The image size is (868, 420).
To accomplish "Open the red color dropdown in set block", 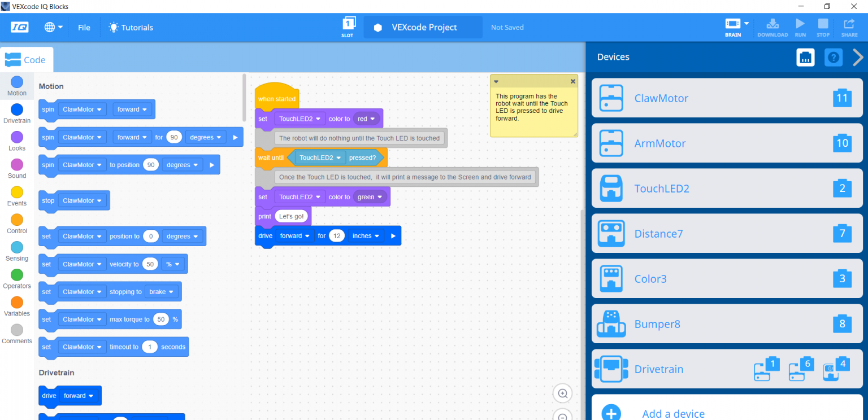I will (367, 119).
